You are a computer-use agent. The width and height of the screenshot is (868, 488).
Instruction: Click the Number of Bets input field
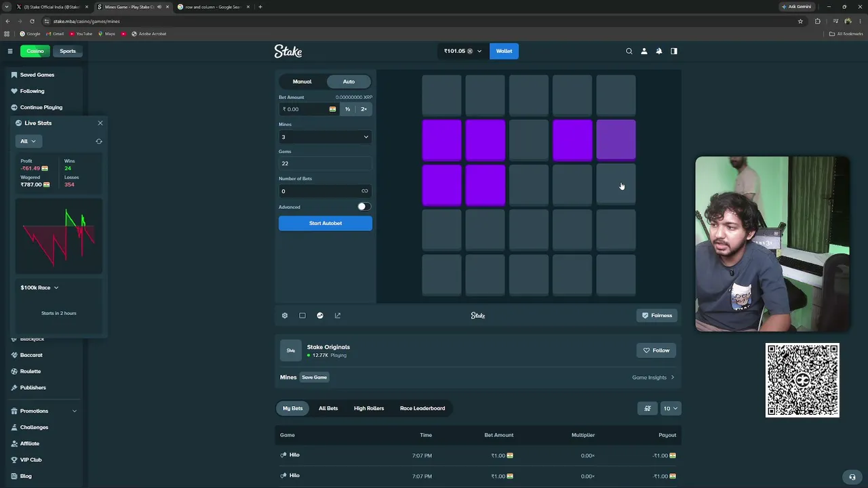coord(325,191)
